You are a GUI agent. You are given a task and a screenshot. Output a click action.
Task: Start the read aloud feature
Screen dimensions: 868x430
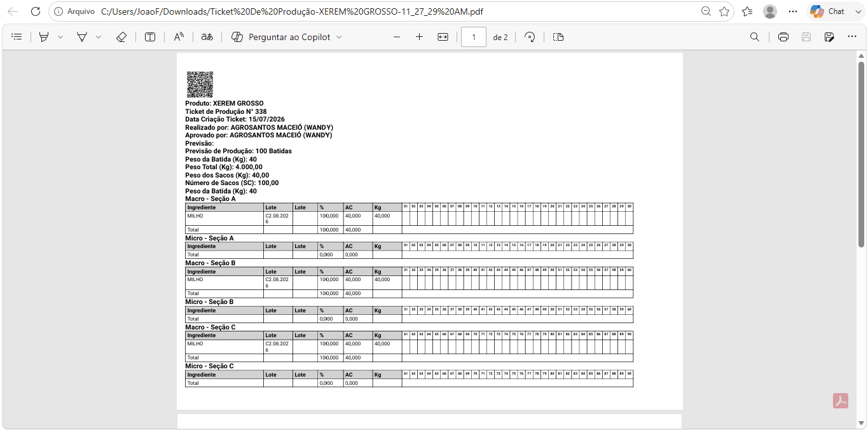179,37
